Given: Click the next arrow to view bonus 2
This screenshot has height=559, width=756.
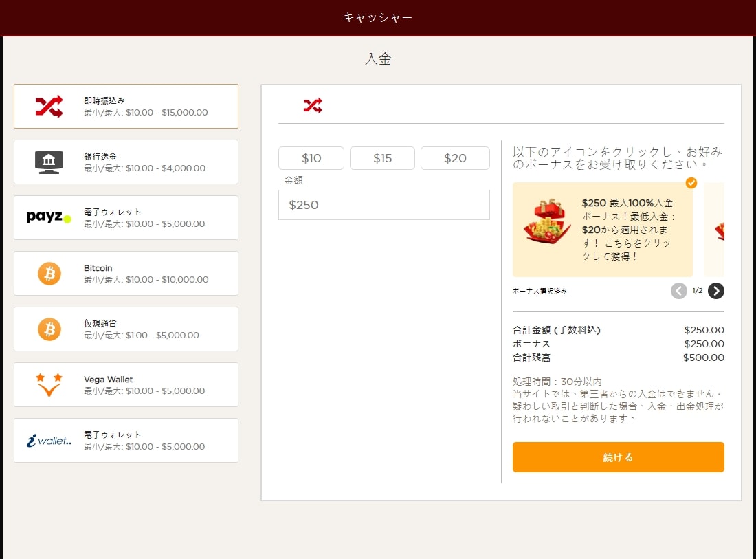Looking at the screenshot, I should pos(715,291).
